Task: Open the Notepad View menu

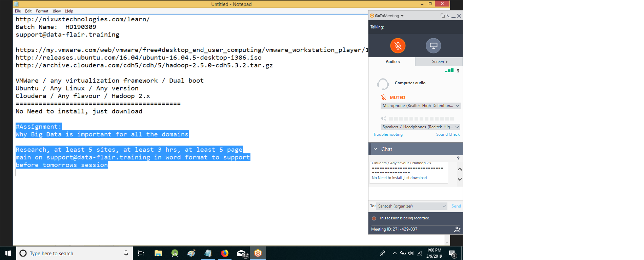Action: [57, 11]
